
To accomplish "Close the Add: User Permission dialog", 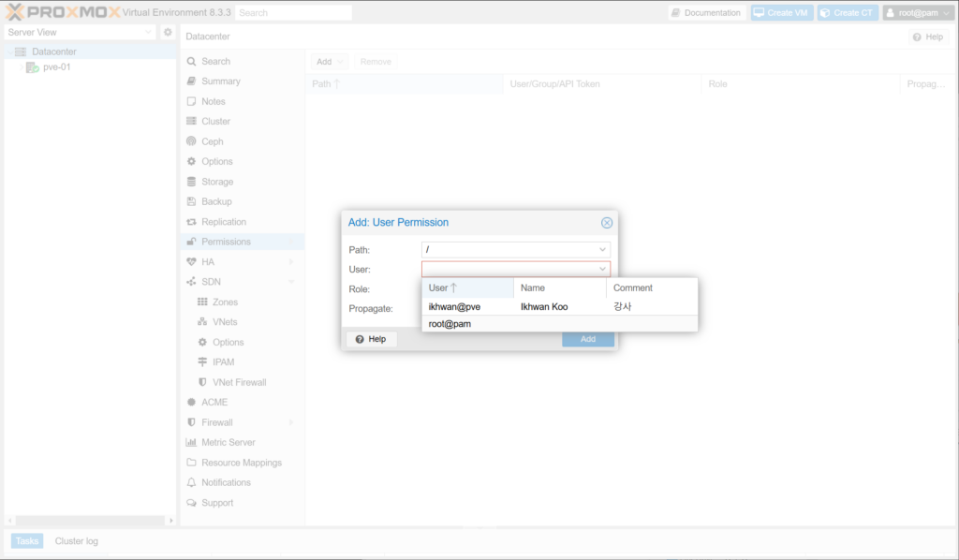I will [x=606, y=223].
